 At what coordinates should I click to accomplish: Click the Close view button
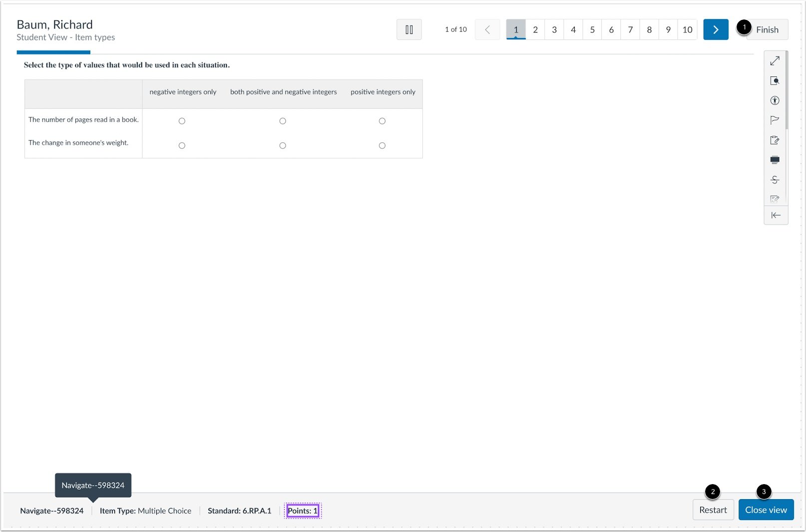(x=766, y=510)
